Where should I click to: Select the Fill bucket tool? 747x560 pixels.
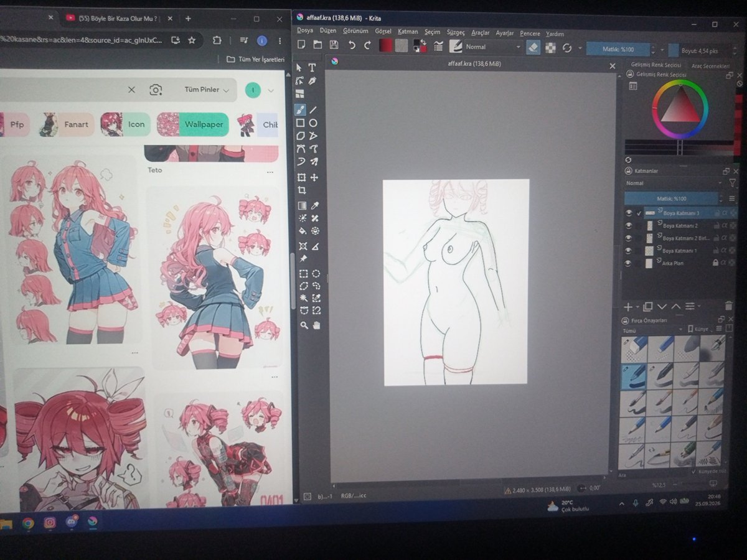(303, 231)
